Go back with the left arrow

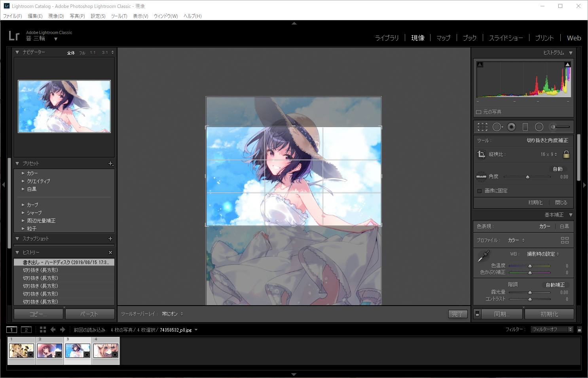[53, 329]
